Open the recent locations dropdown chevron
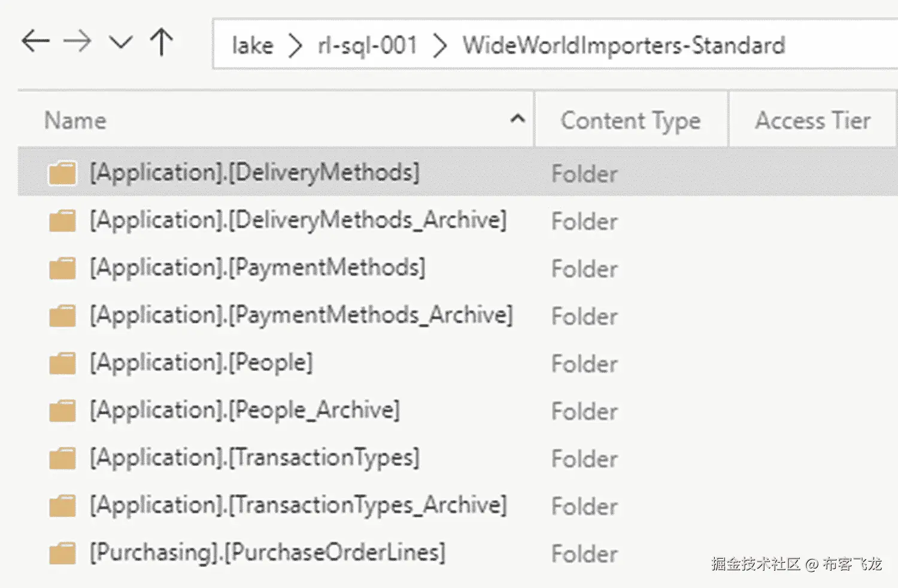The image size is (898, 588). [x=120, y=42]
